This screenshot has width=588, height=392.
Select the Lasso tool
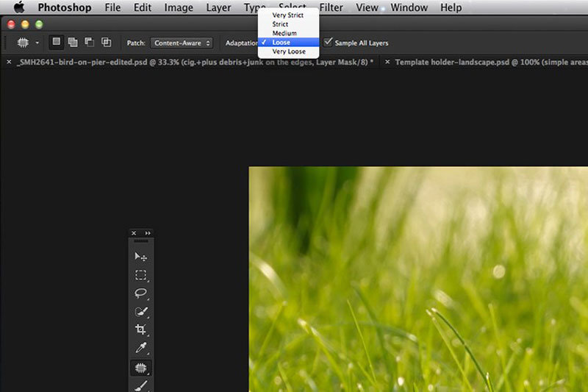pyautogui.click(x=140, y=293)
